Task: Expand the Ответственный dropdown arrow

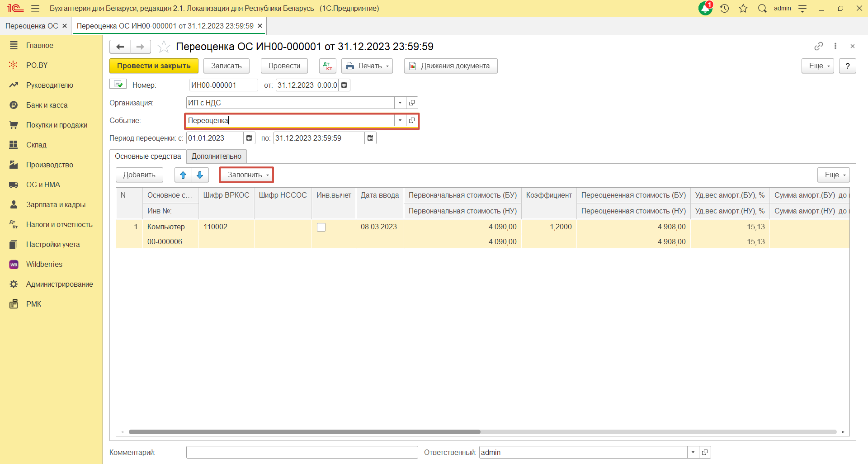Action: coord(693,452)
